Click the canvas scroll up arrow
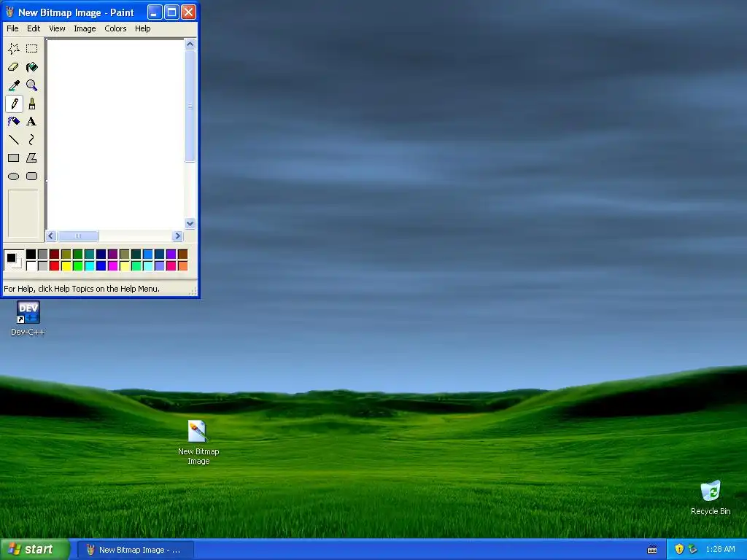Image resolution: width=747 pixels, height=560 pixels. tap(190, 44)
